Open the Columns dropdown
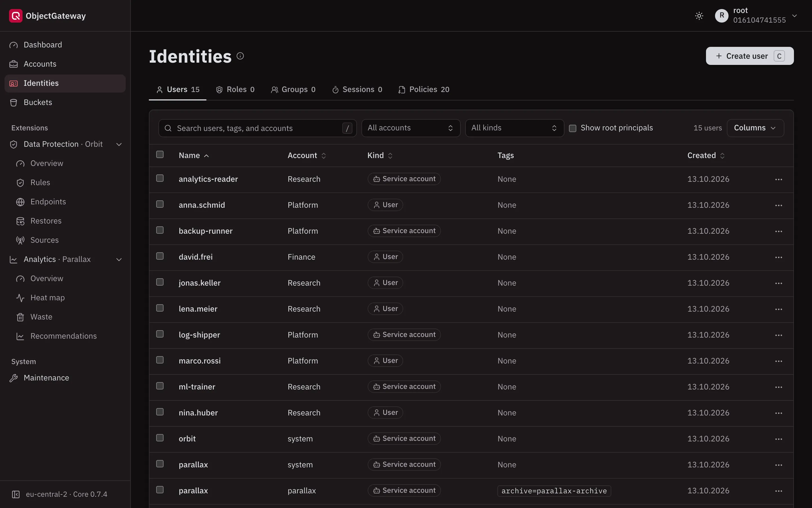The height and width of the screenshot is (508, 812). 755,128
